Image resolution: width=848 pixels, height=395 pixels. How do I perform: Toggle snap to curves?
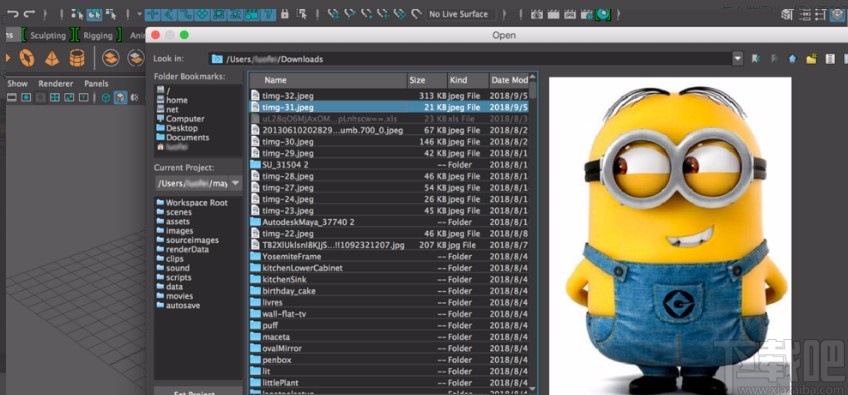350,15
